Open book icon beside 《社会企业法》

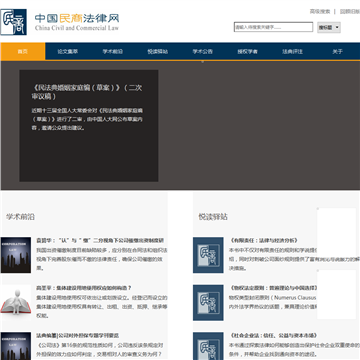point(208,346)
